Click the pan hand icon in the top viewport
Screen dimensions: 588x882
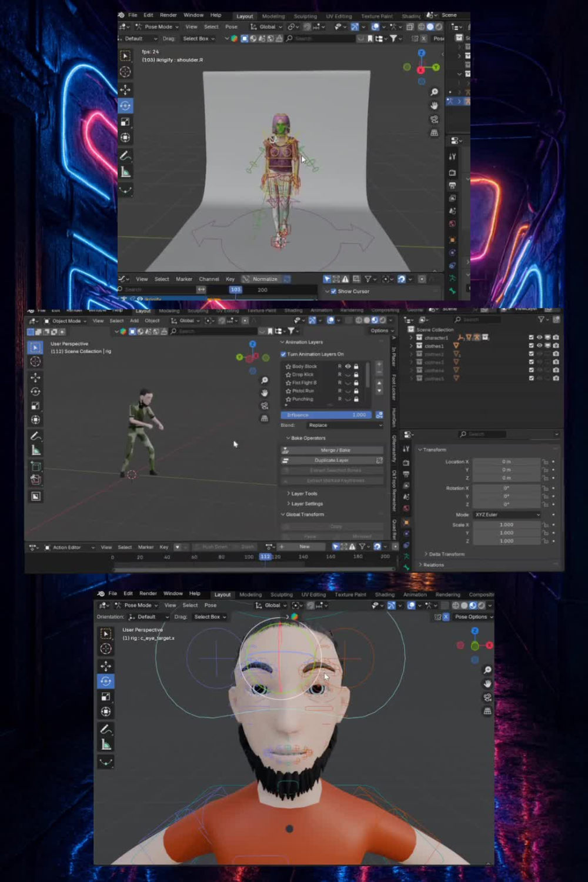pyautogui.click(x=434, y=105)
